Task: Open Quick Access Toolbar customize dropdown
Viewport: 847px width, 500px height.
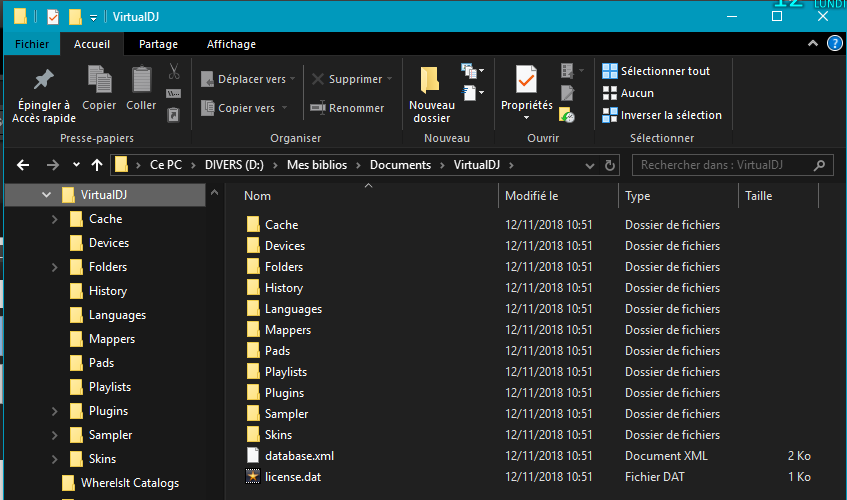Action: (x=93, y=18)
